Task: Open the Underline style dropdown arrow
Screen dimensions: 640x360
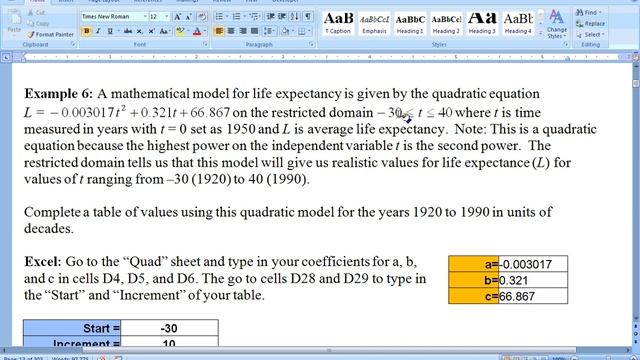Action: [118, 31]
